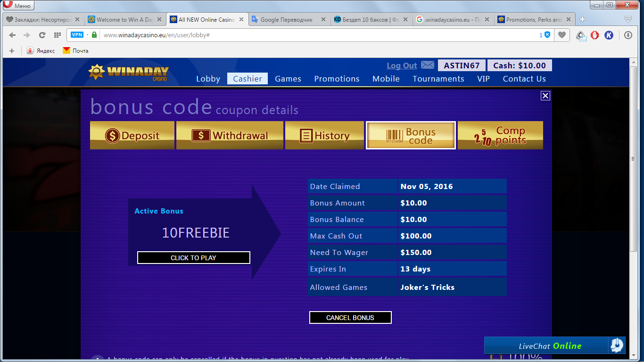Open the downloads arrow icon
This screenshot has width=644, height=362.
pos(628,35)
